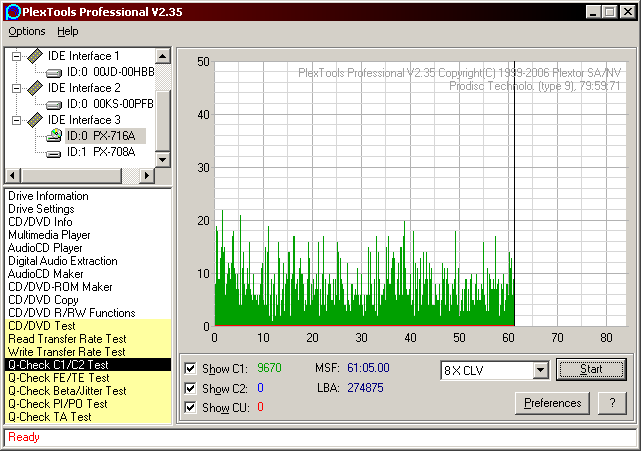Viewport: 641px width, 451px height.
Task: Click the device tree vertical scrollbar thumb
Action: (163, 121)
